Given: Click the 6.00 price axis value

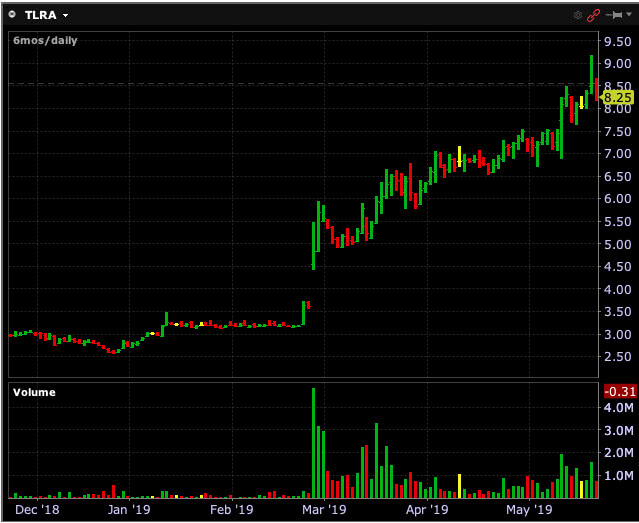Looking at the screenshot, I should click(x=617, y=199).
